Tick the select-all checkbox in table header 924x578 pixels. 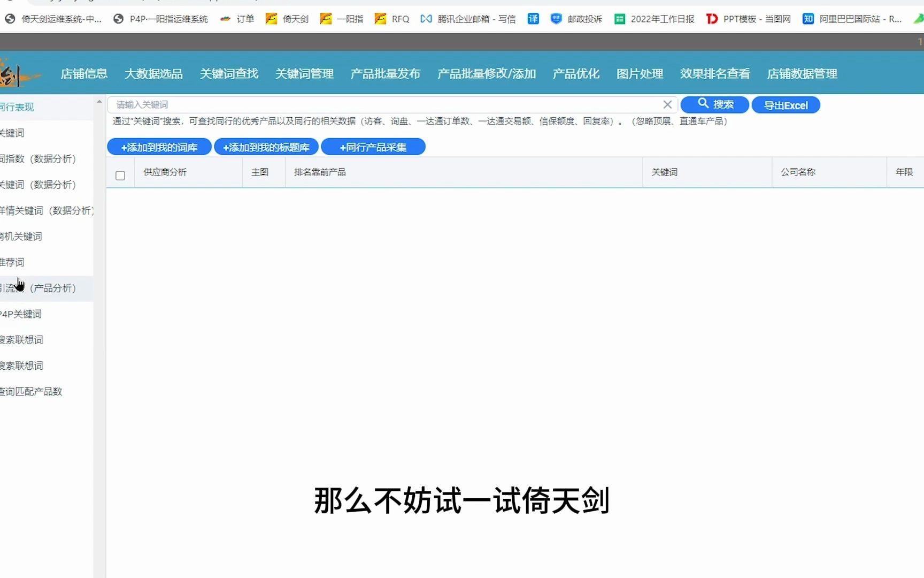tap(120, 176)
